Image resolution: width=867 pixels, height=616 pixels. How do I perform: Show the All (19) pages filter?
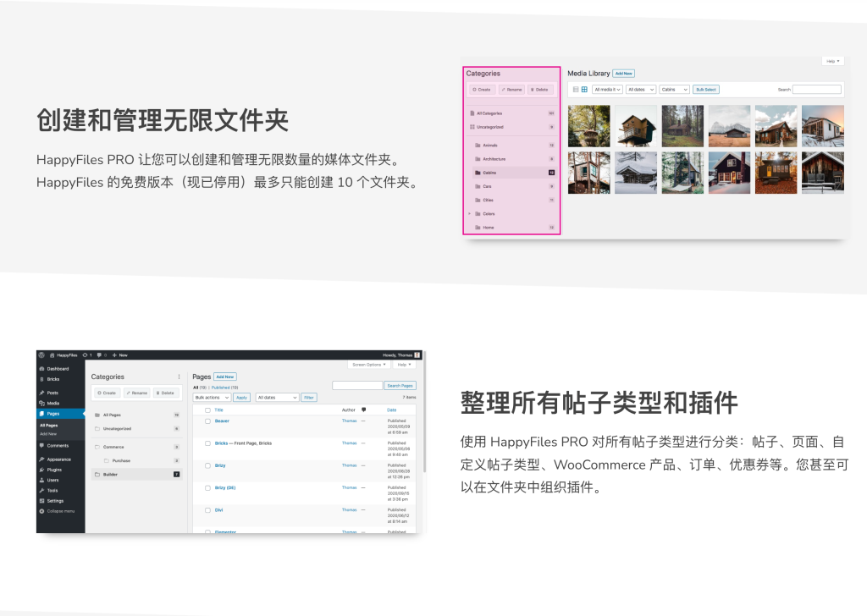pyautogui.click(x=200, y=388)
